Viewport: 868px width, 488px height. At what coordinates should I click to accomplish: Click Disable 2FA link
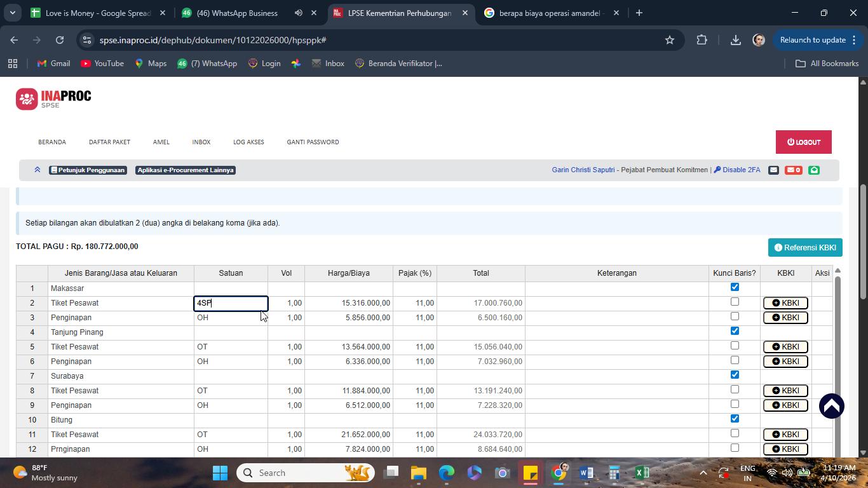737,170
